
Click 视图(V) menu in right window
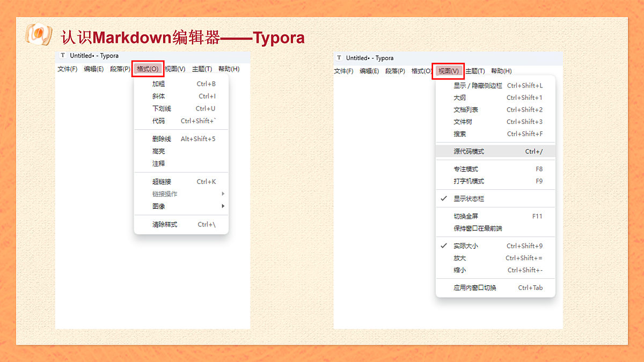coord(448,71)
